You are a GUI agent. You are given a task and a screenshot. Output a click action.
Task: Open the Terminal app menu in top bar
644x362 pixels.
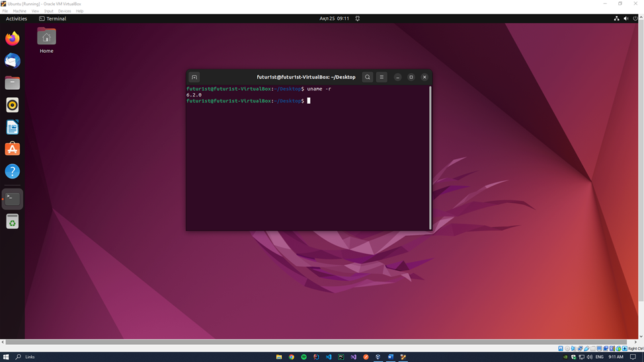[53, 18]
